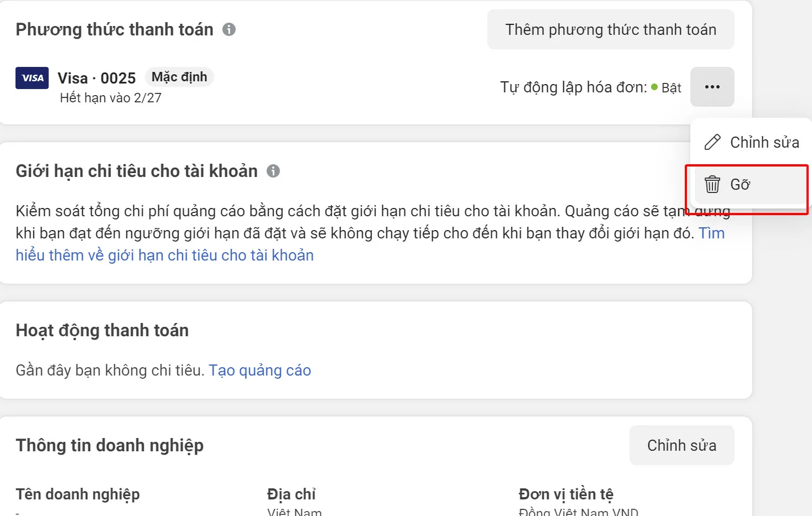
Task: Select Gỡ to remove the card
Action: pyautogui.click(x=741, y=184)
